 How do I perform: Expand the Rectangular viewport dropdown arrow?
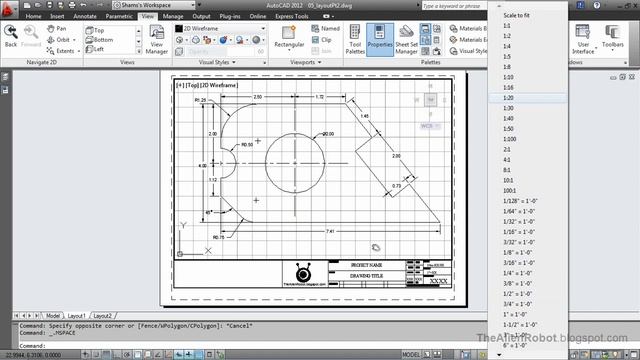pyautogui.click(x=289, y=50)
